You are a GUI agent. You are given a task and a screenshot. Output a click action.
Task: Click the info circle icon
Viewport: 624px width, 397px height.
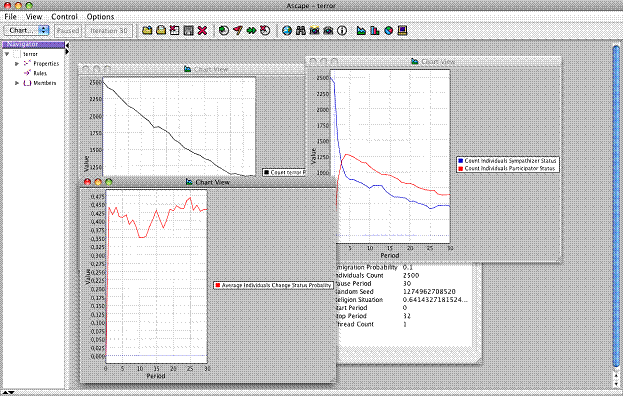(342, 30)
